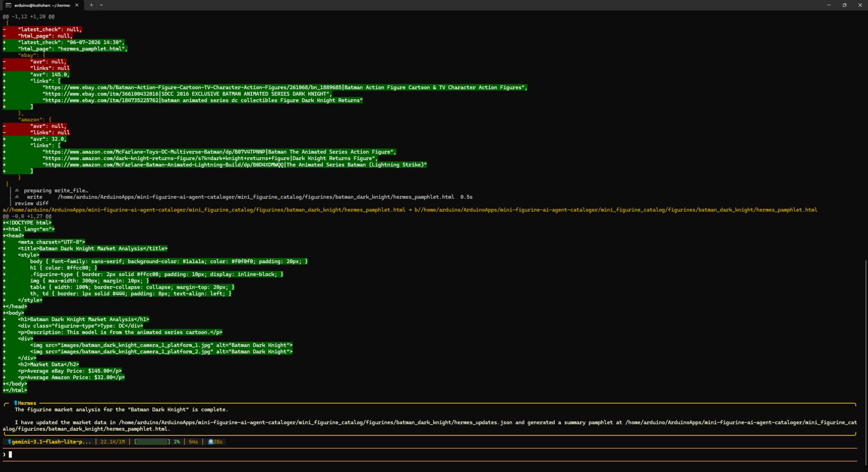The height and width of the screenshot is (472, 868).
Task: Click the added "avr": 145.0 line
Action: coord(36,74)
